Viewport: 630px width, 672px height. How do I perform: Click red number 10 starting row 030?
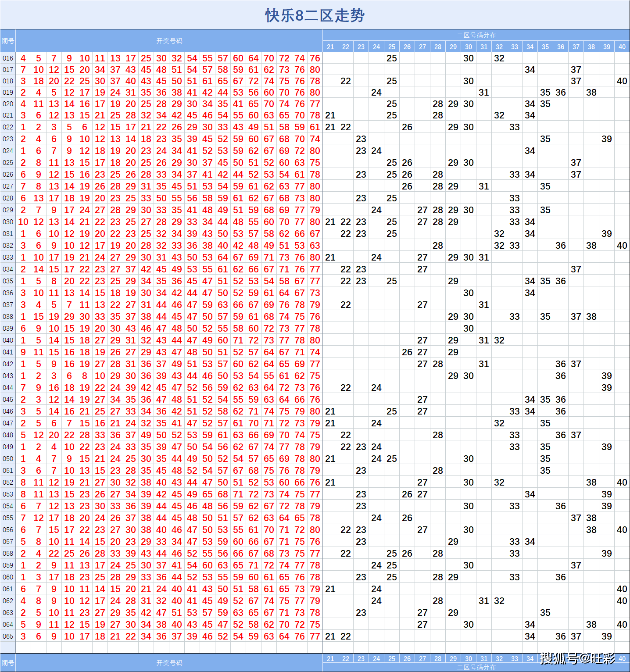click(23, 222)
